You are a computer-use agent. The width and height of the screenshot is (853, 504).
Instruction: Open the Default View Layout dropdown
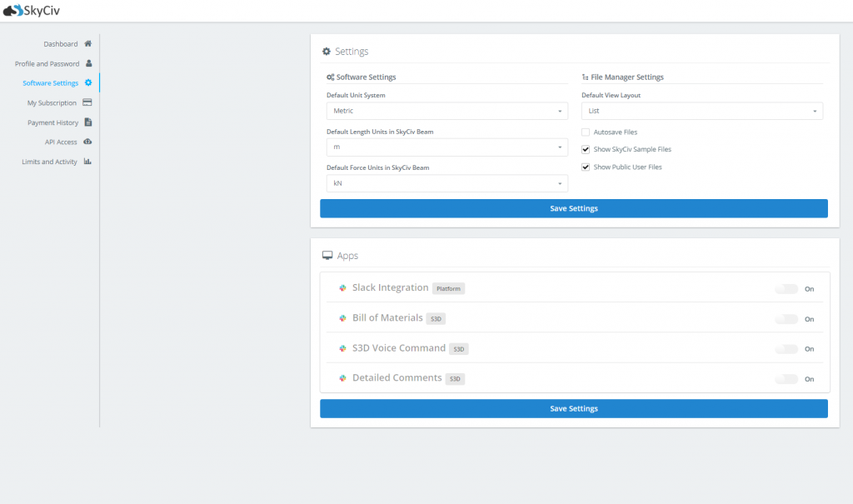(701, 111)
